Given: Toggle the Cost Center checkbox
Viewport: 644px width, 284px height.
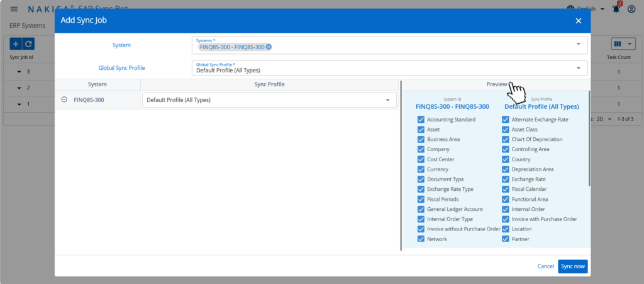Looking at the screenshot, I should point(421,159).
